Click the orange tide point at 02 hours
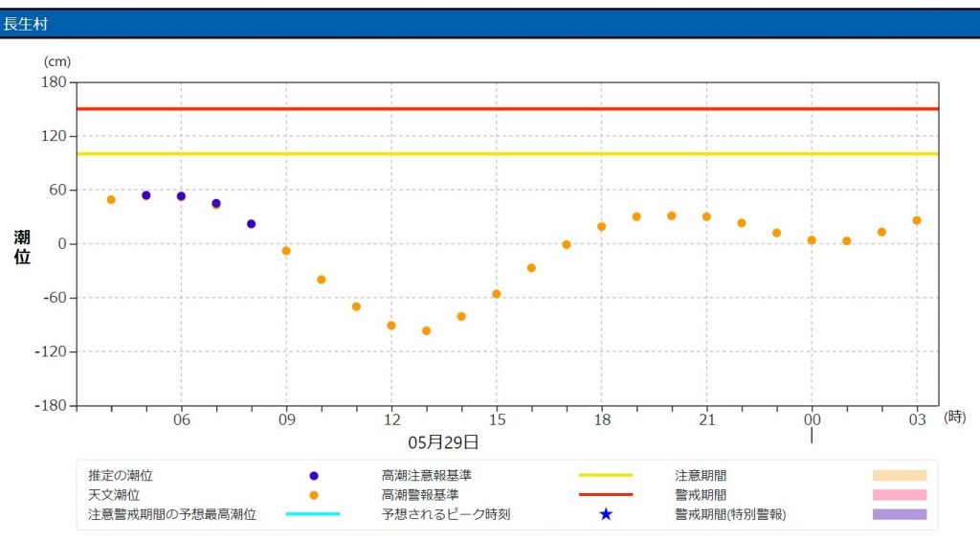The width and height of the screenshot is (980, 542). (881, 232)
